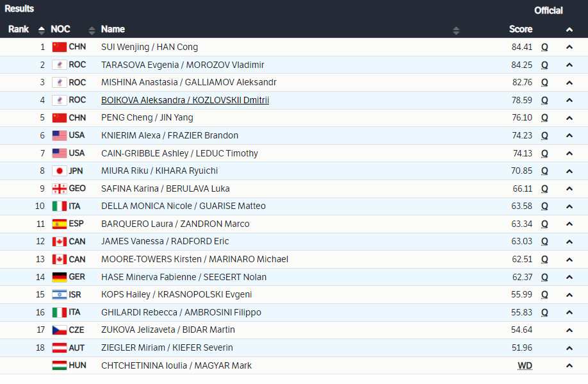Viewport: 588px width, 384px height.
Task: Collapse all rows using the header chevron
Action: click(569, 29)
